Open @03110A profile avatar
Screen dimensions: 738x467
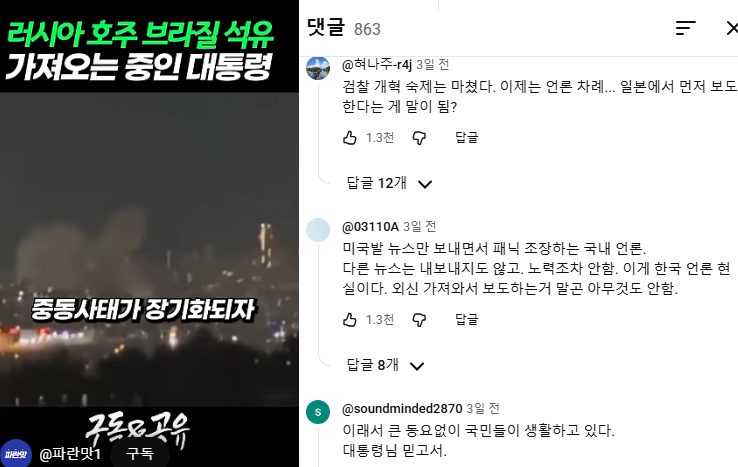tap(318, 230)
